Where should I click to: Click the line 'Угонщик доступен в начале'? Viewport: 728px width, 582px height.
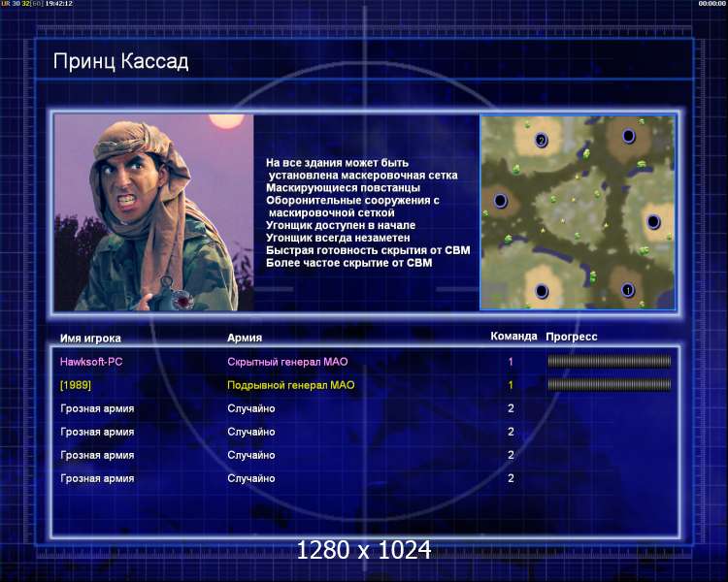(341, 225)
